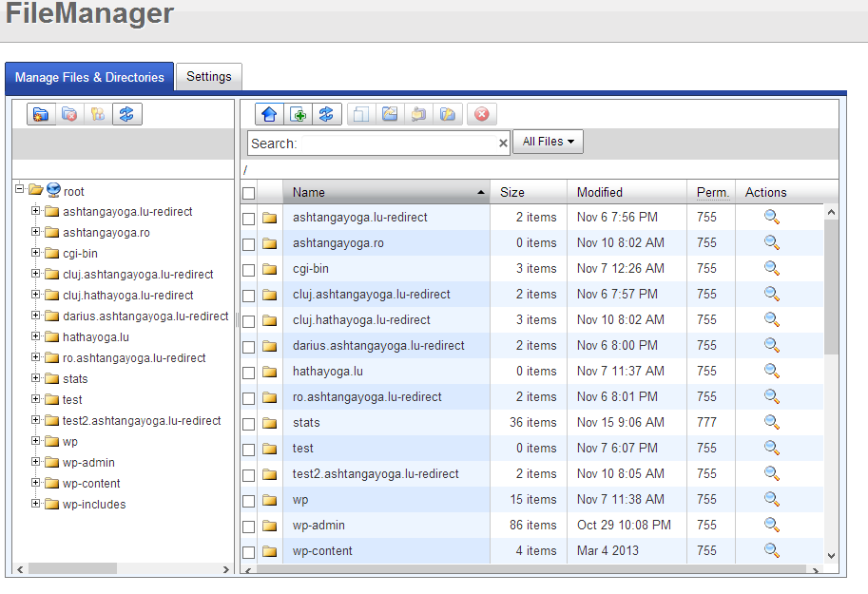Select the Manage Files & Directories tab

point(89,78)
